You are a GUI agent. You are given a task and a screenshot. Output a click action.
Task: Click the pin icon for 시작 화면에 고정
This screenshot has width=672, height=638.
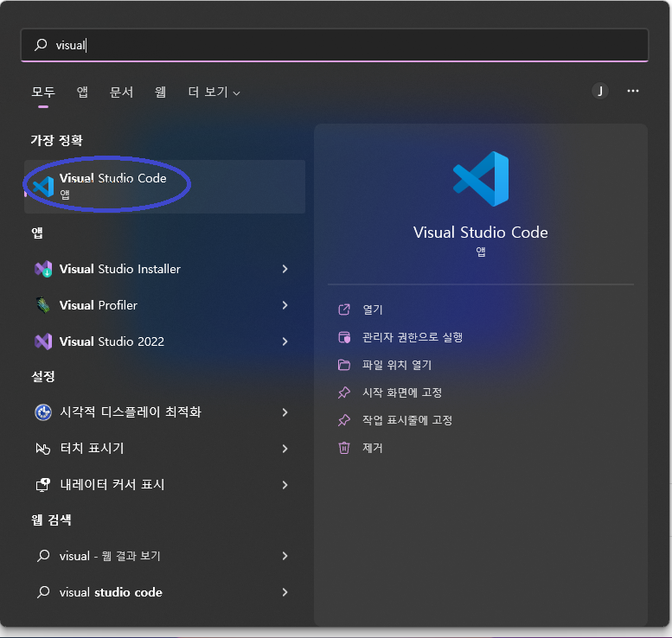(344, 392)
